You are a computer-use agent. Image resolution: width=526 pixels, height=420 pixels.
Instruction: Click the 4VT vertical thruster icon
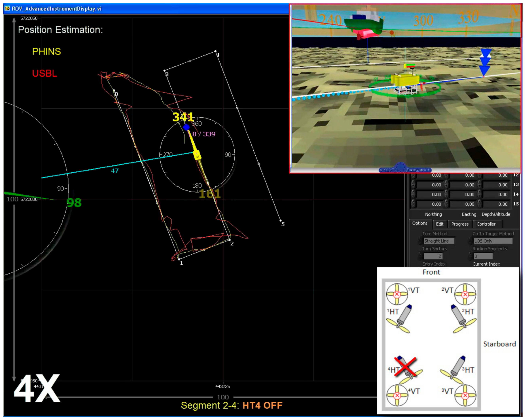(x=397, y=395)
